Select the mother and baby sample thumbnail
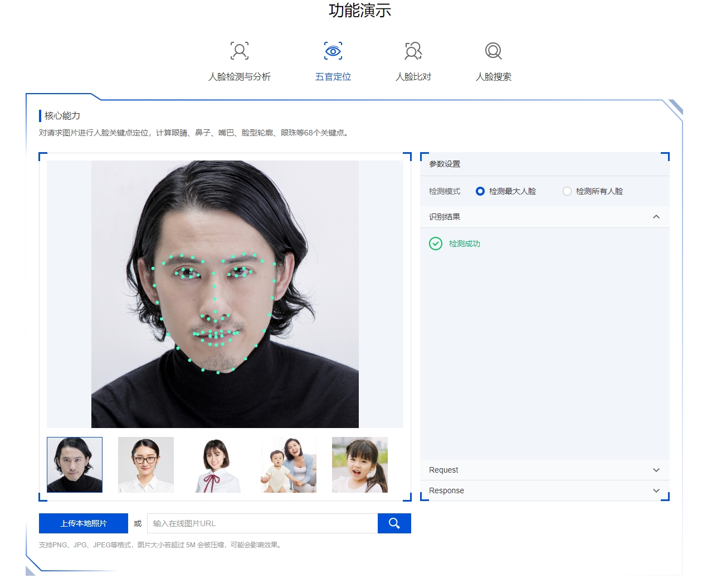 tap(289, 465)
